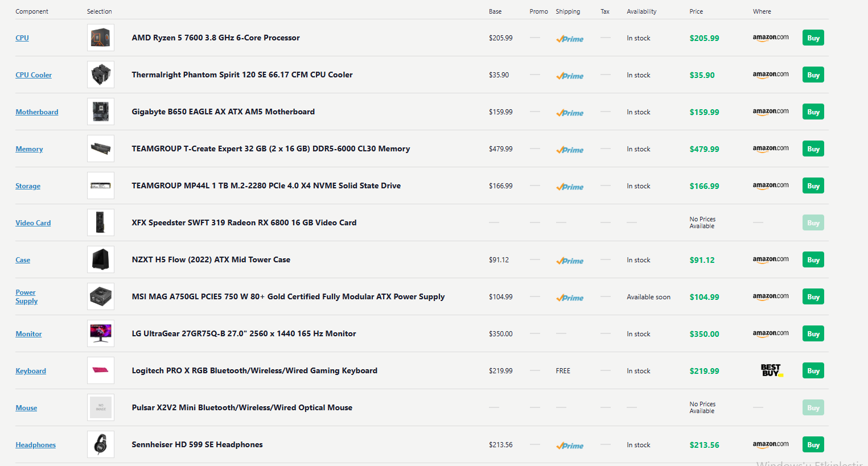This screenshot has height=466, width=868.
Task: Click the $35.90 green price for CPU Cooler
Action: tap(702, 75)
